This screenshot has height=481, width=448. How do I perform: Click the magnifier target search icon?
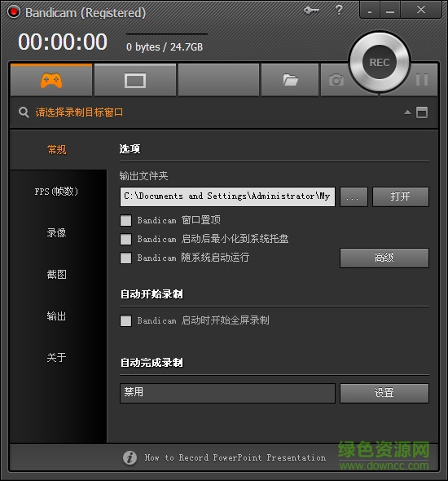click(x=24, y=113)
